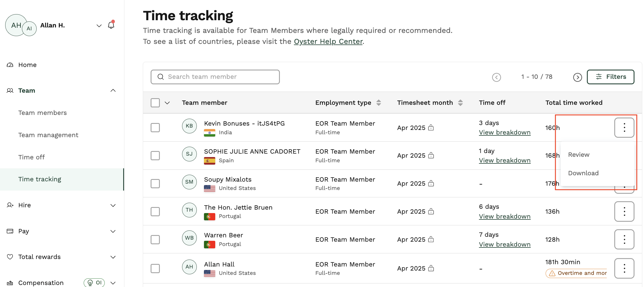Click Allan H. profile avatar
The height and width of the screenshot is (287, 644).
tap(16, 25)
